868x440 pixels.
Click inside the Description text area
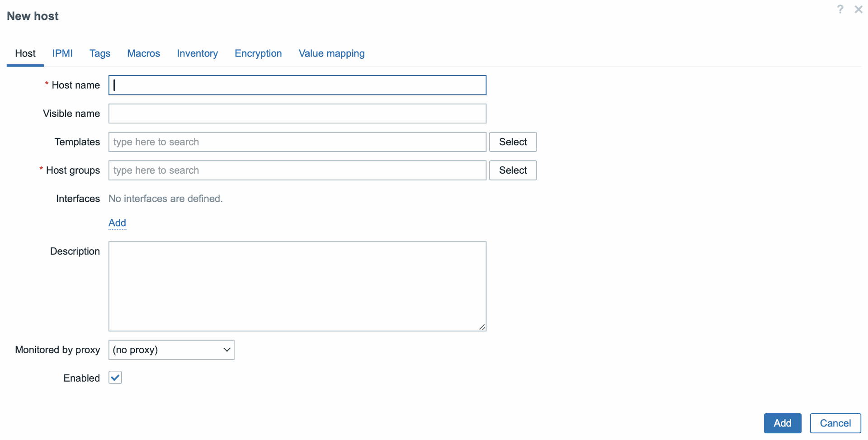297,286
